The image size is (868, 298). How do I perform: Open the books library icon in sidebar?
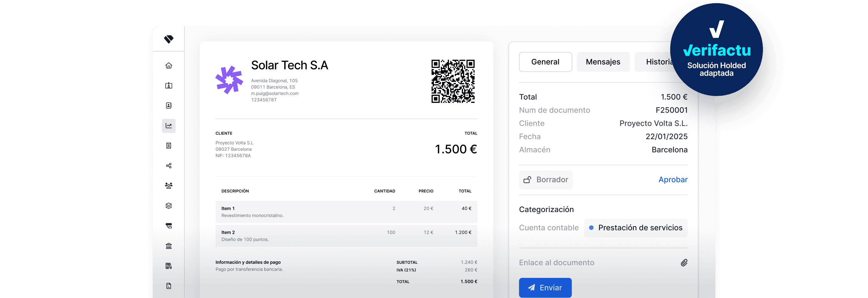168,266
